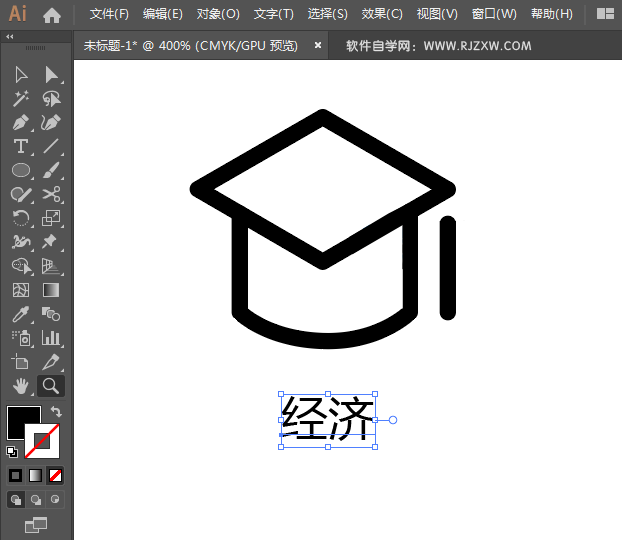Select the Mesh tool
Screen dimensions: 622x540
point(21,290)
